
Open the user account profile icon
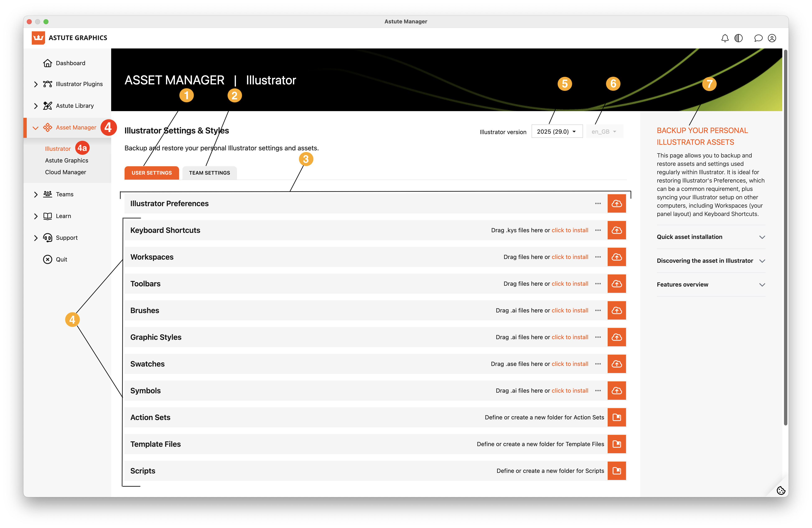click(772, 38)
